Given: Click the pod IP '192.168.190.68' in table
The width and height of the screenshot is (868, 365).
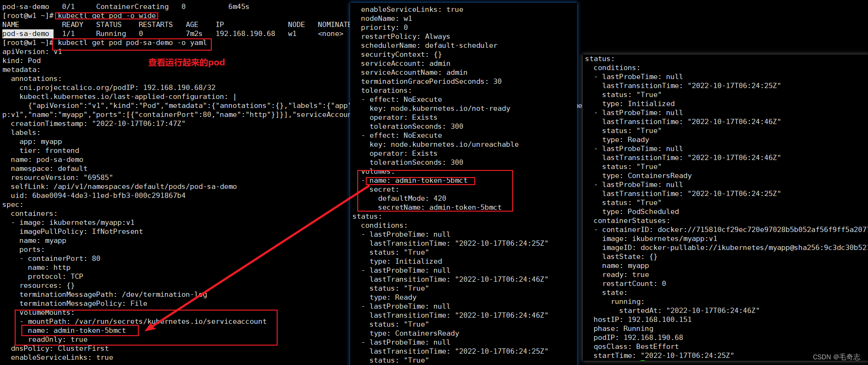Looking at the screenshot, I should point(245,34).
